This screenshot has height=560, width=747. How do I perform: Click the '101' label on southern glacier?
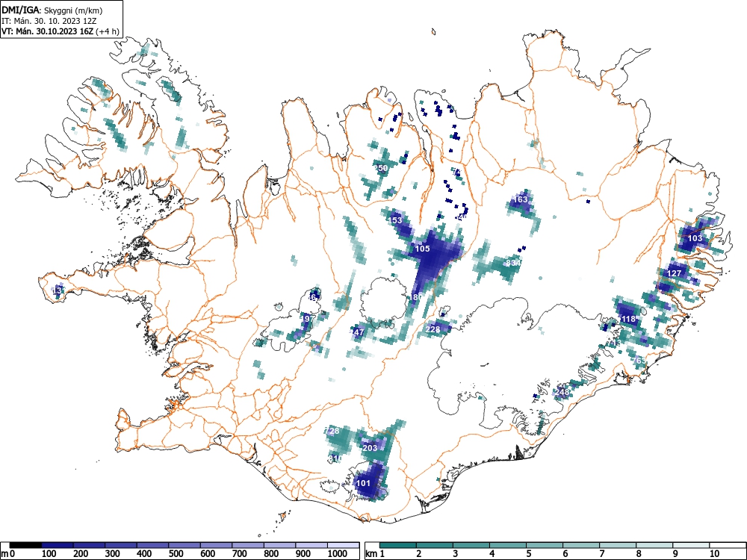pos(364,483)
